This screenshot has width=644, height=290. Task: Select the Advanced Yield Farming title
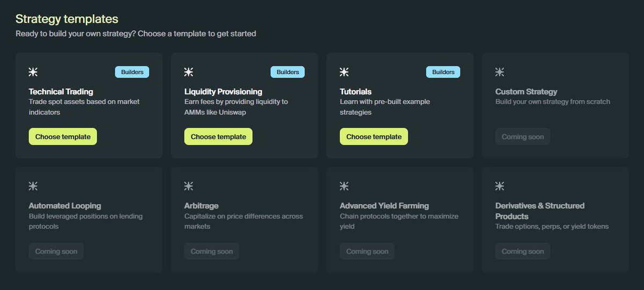[384, 206]
